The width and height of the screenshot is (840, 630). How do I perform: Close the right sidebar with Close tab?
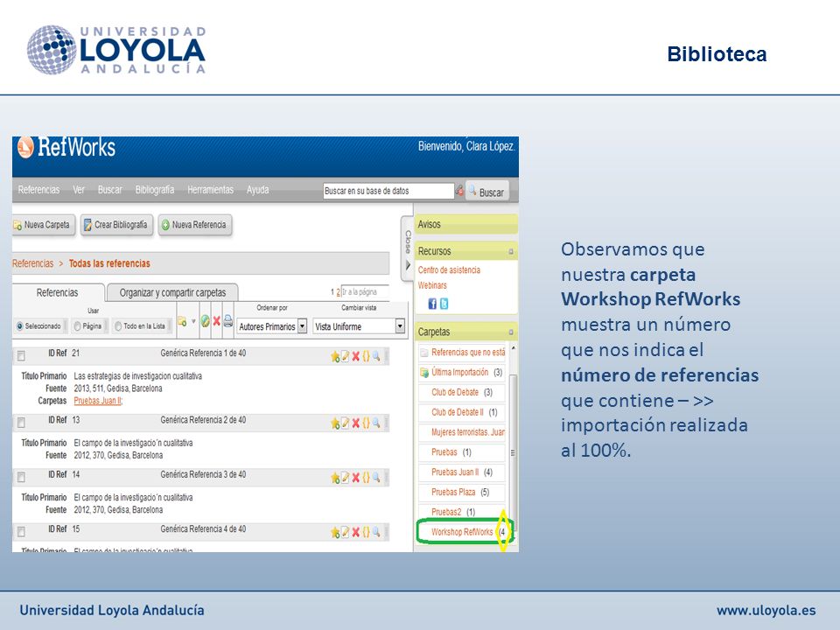pos(408,248)
